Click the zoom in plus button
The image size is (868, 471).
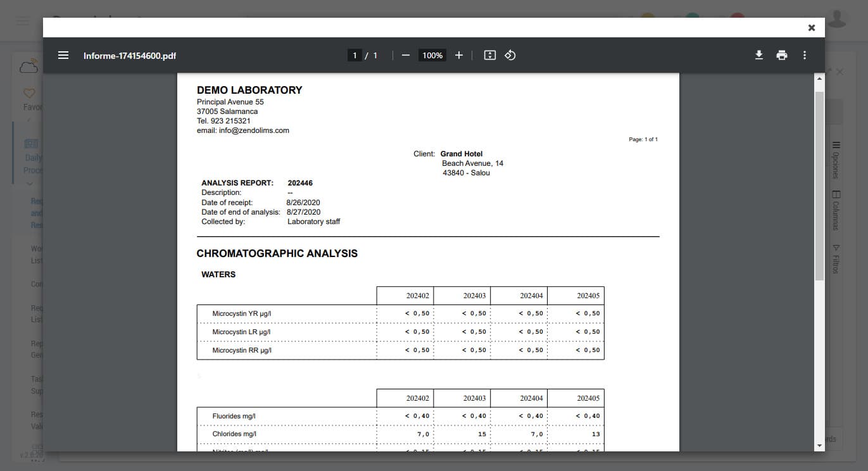(x=459, y=55)
